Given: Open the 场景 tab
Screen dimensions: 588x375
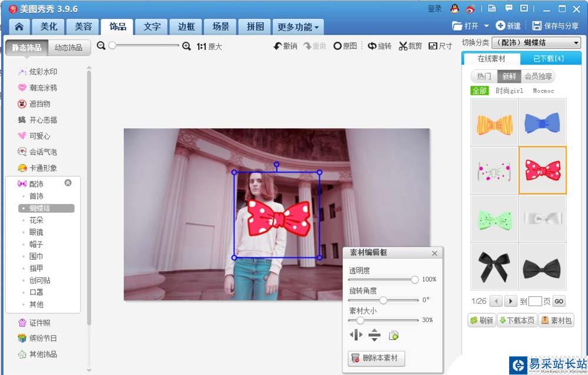Looking at the screenshot, I should (220, 26).
